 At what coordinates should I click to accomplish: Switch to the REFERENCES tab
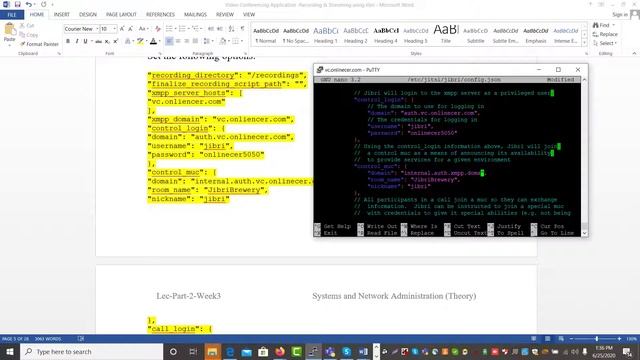(x=160, y=15)
